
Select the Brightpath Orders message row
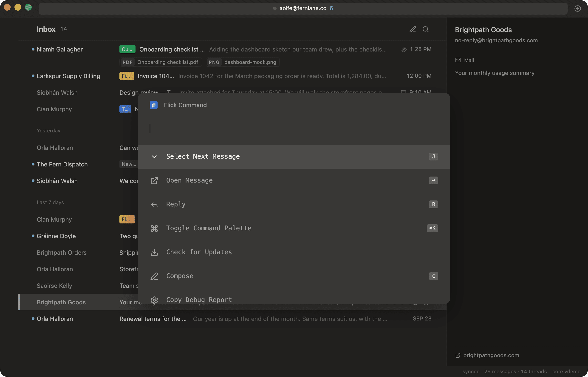point(78,253)
